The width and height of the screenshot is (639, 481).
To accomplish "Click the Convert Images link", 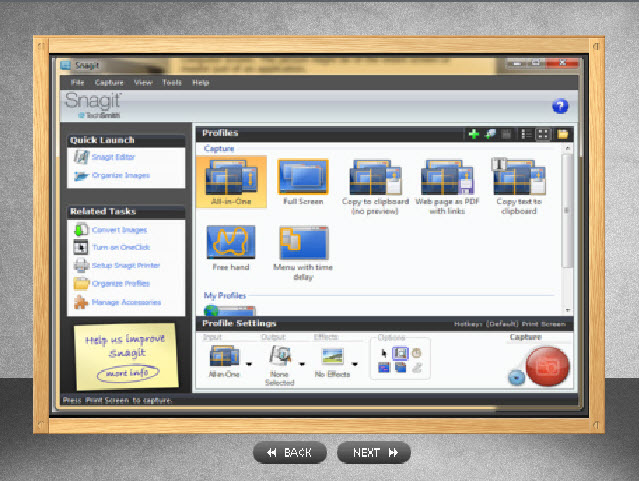I will (x=119, y=230).
